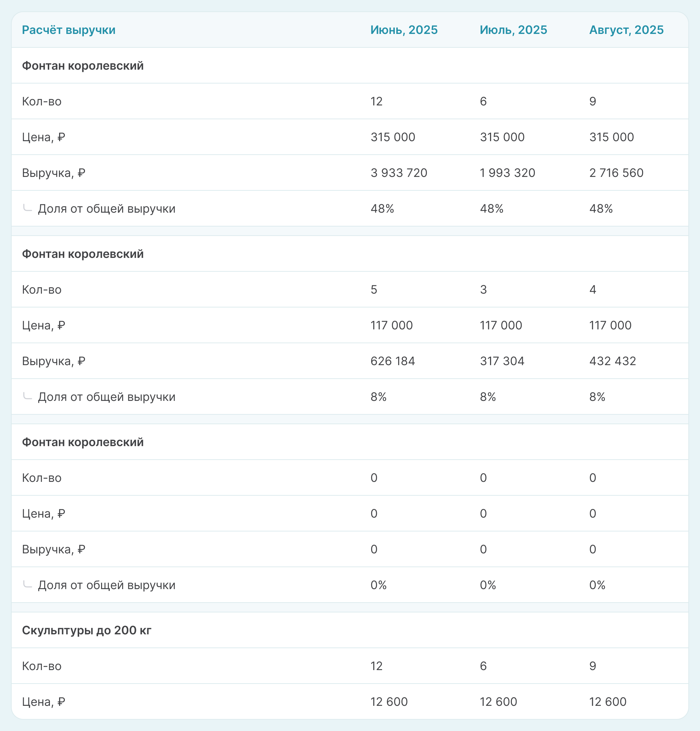Click the indent arrow icon in the 48% share row
700x731 pixels.
28,208
